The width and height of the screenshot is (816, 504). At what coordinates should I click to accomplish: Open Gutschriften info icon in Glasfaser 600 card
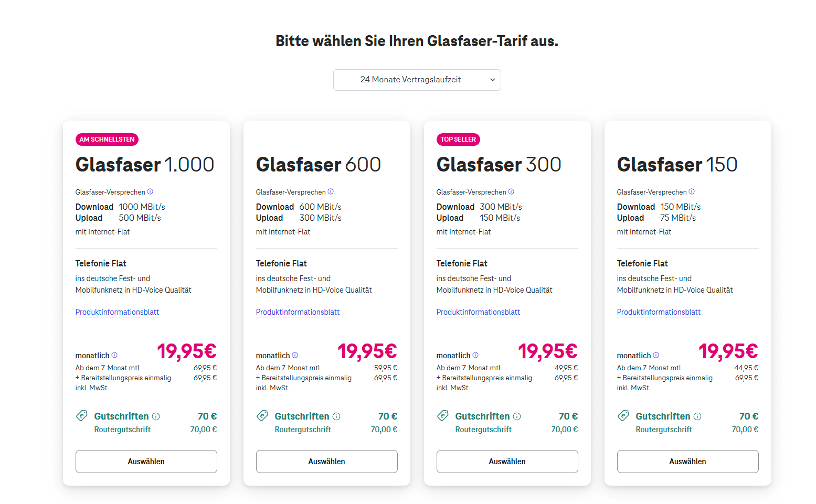tap(336, 416)
